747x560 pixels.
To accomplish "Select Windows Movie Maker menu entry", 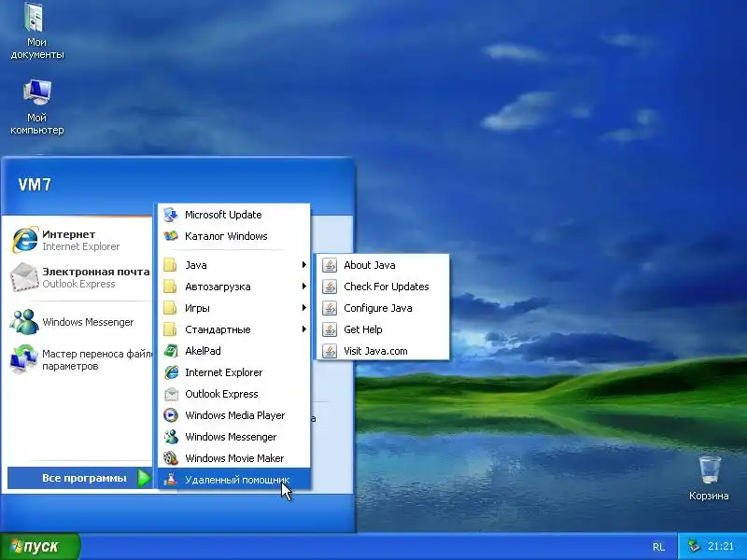I will point(234,458).
